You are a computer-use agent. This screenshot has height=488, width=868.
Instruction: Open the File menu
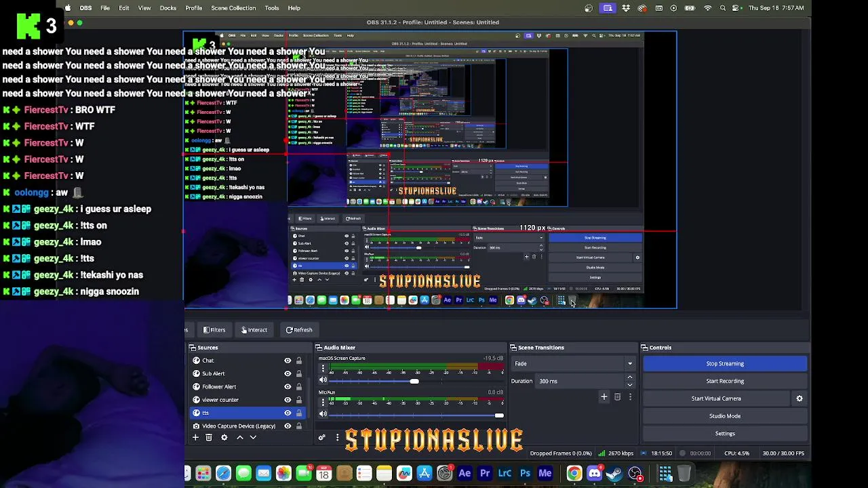[x=105, y=8]
